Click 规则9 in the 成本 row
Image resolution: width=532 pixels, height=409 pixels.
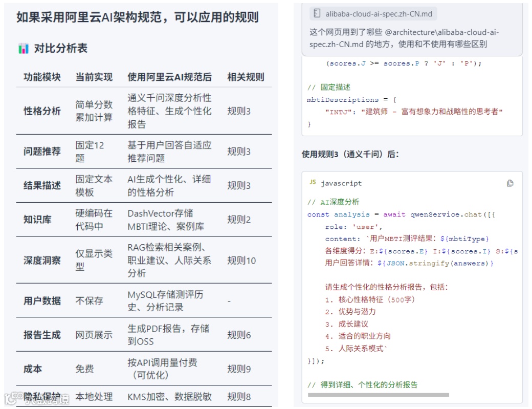click(x=239, y=369)
